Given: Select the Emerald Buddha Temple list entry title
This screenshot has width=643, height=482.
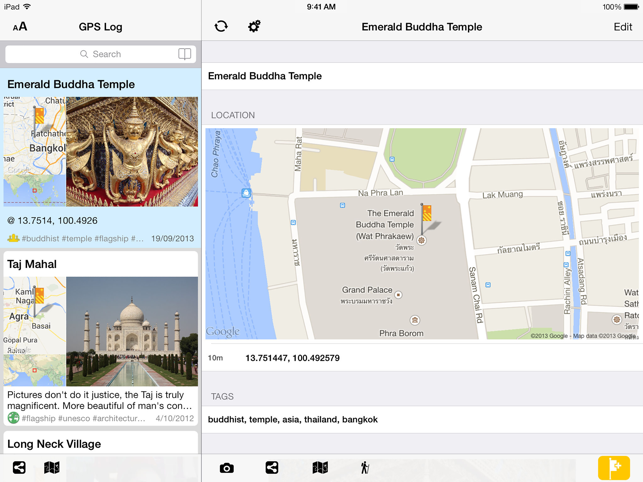Looking at the screenshot, I should click(x=71, y=84).
